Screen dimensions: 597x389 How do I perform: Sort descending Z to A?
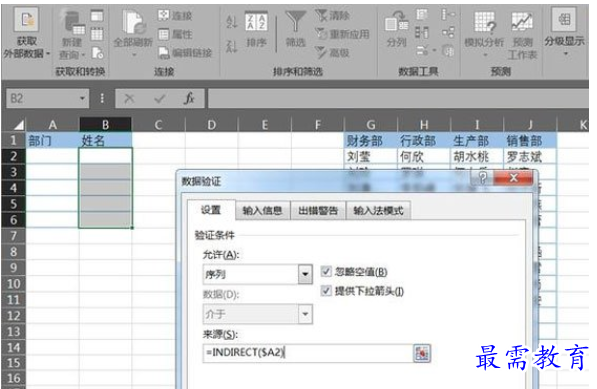232,46
